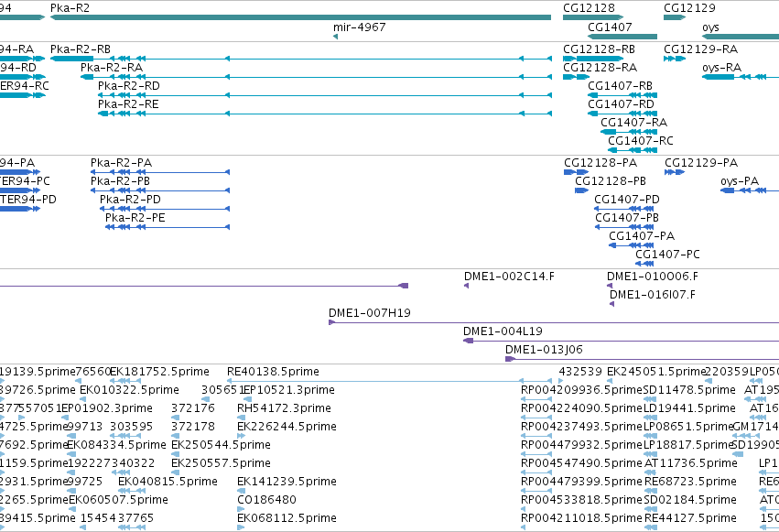Click the Pka-R2-PB protein label

coord(120,181)
